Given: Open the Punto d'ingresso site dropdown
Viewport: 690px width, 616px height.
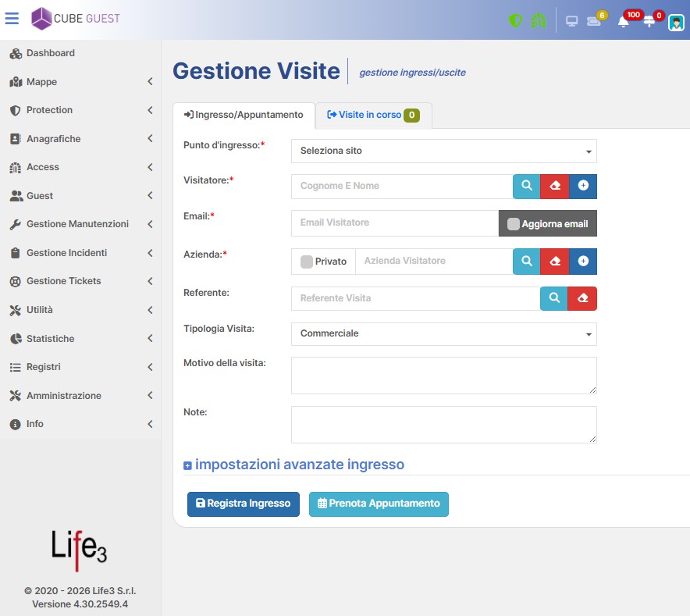Looking at the screenshot, I should coord(443,151).
